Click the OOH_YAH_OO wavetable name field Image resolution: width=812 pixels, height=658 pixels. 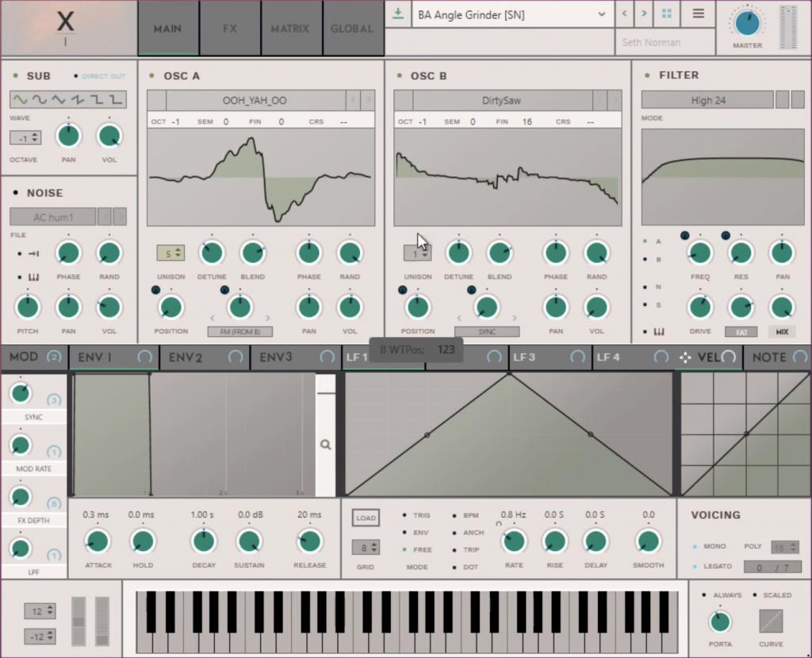click(x=255, y=101)
